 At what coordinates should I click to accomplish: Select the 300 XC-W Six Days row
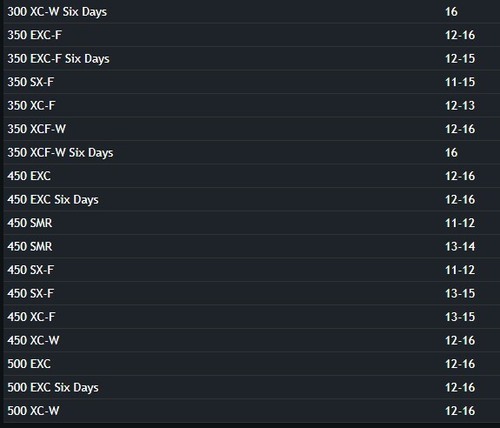click(x=252, y=11)
